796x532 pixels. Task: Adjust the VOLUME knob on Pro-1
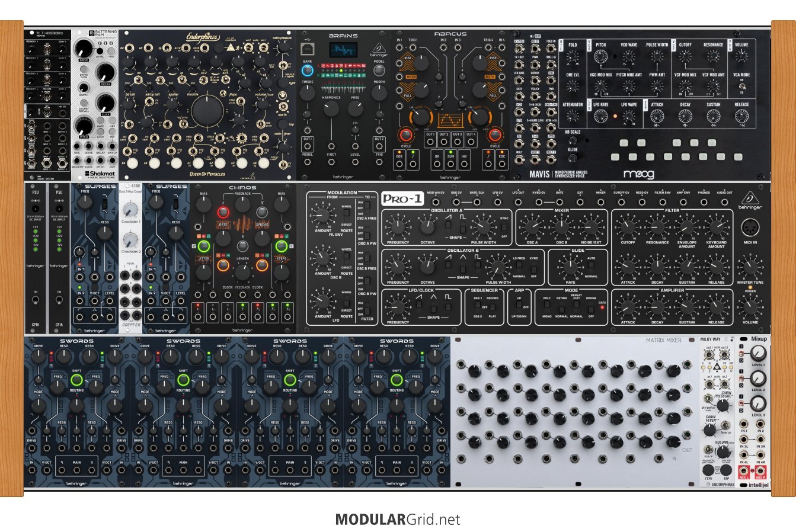click(x=750, y=306)
